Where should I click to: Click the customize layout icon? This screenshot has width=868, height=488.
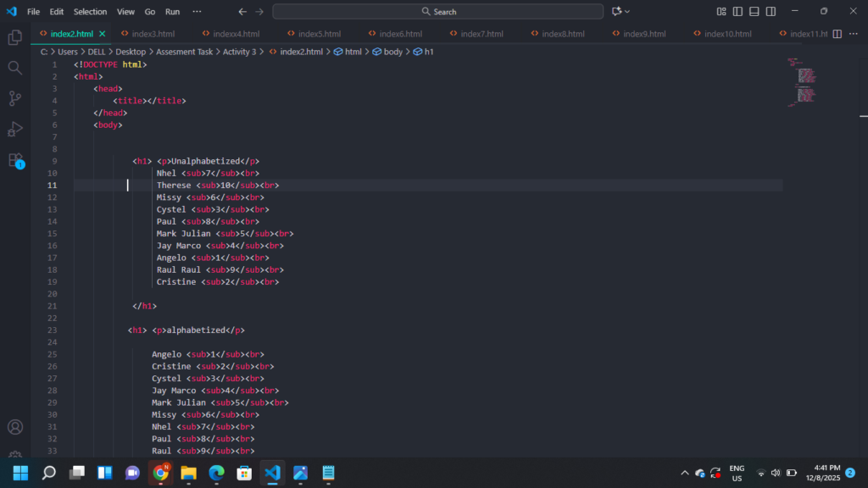tap(721, 12)
